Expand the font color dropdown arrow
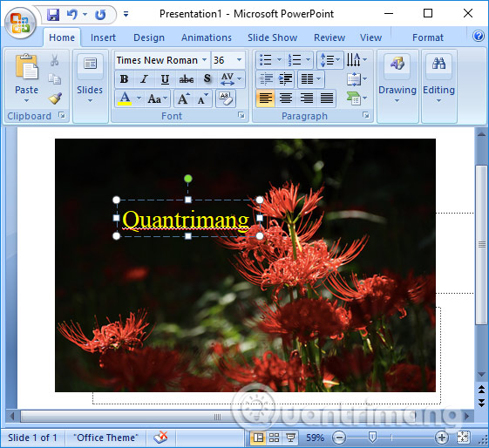489x448 pixels. pos(139,98)
